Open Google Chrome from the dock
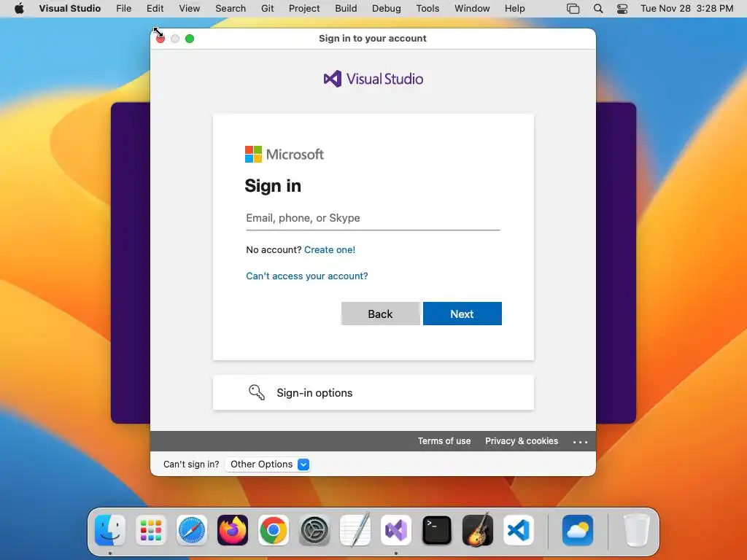747x560 pixels. (x=274, y=530)
